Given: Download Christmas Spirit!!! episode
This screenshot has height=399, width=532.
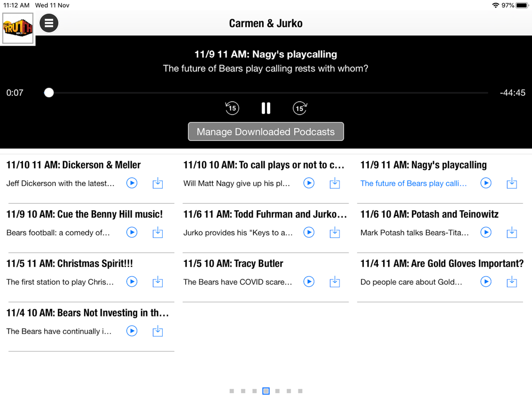Looking at the screenshot, I should (158, 281).
